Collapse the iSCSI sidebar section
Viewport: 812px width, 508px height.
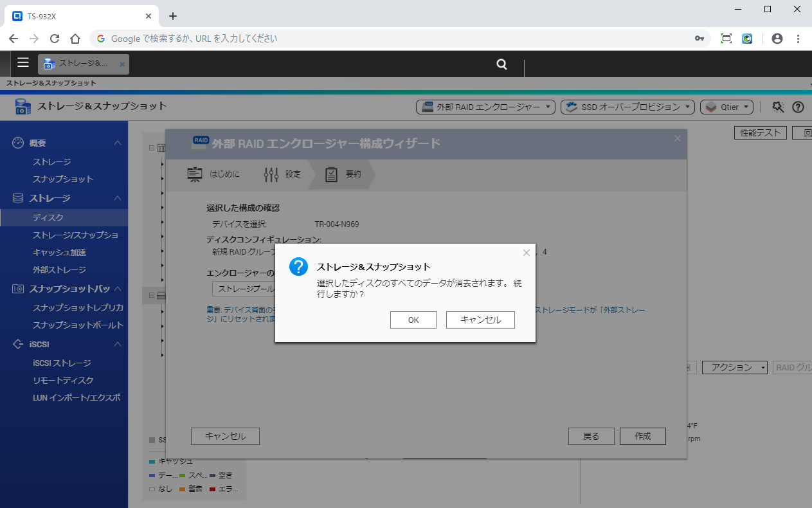(118, 345)
